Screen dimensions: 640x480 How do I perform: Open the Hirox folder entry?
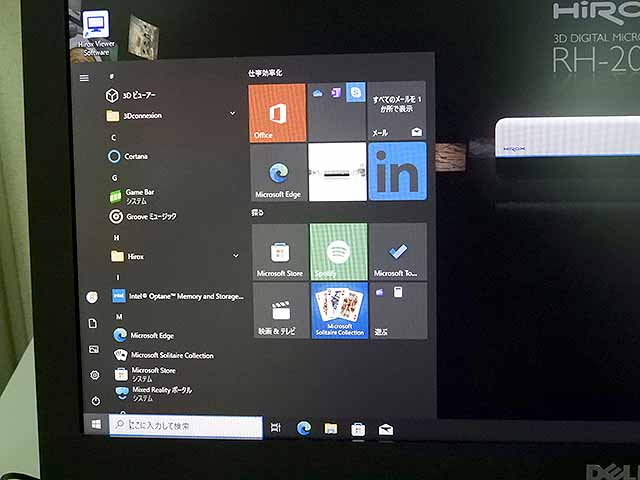[127, 256]
